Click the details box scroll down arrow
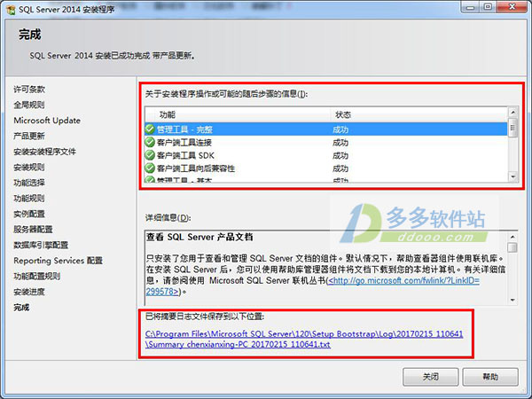Image resolution: width=532 pixels, height=399 pixels. tap(512, 300)
